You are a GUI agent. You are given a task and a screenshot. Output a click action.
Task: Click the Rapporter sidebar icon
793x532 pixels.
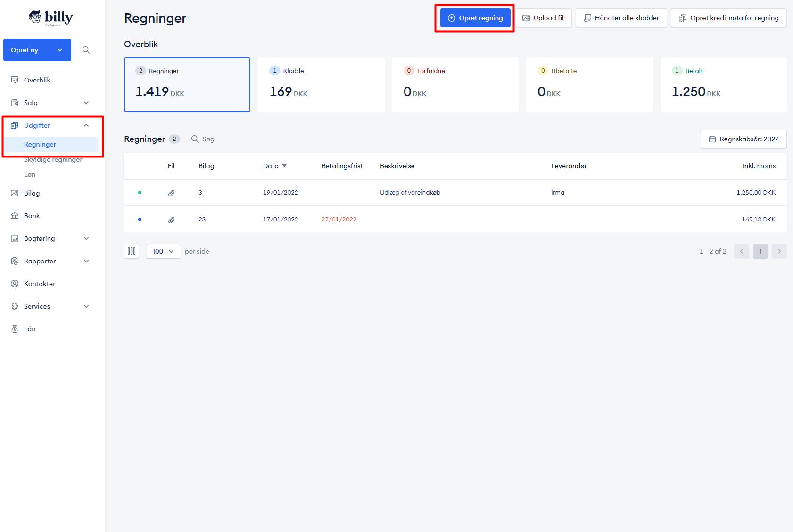(15, 261)
